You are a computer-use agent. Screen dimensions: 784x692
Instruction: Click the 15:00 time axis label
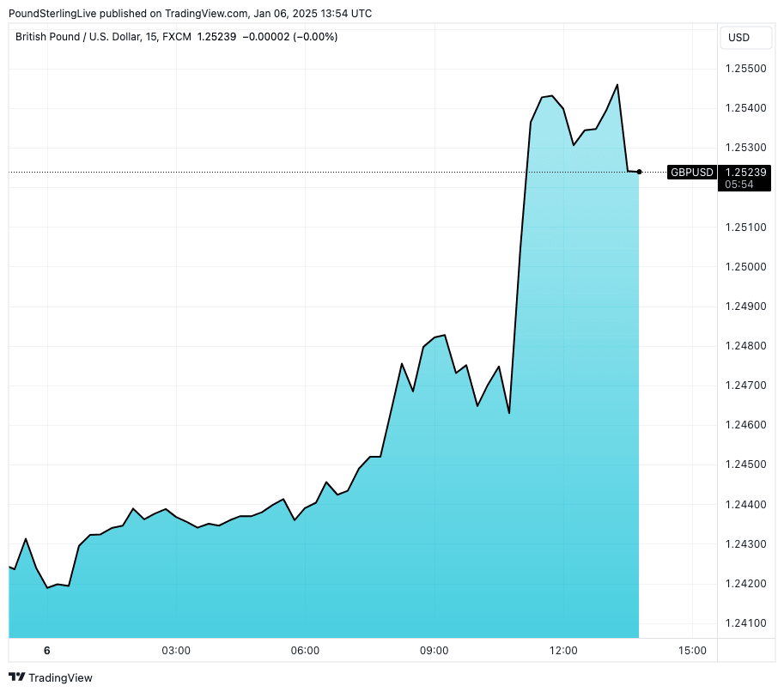692,651
